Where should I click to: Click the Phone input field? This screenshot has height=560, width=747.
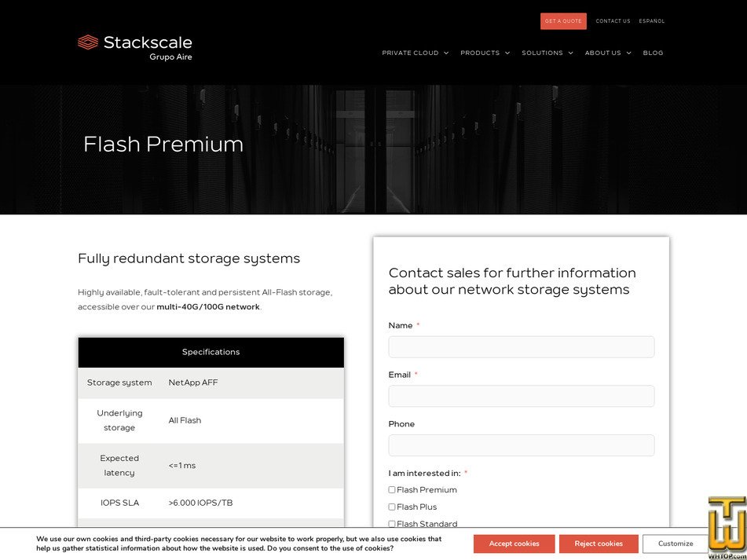pos(521,445)
